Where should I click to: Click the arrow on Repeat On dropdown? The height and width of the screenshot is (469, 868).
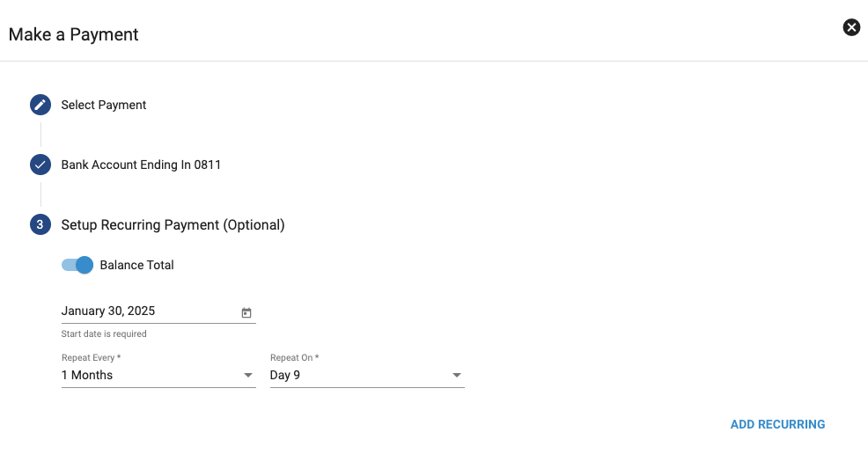tap(456, 376)
